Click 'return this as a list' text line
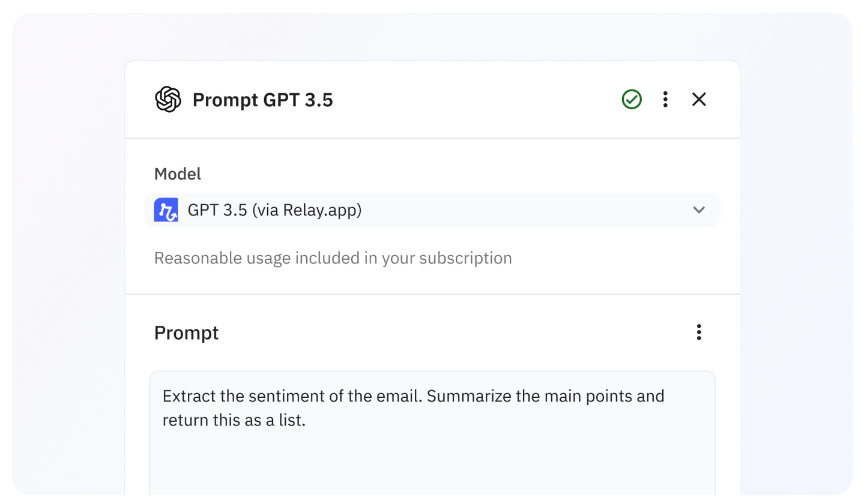The width and height of the screenshot is (861, 504). (234, 420)
